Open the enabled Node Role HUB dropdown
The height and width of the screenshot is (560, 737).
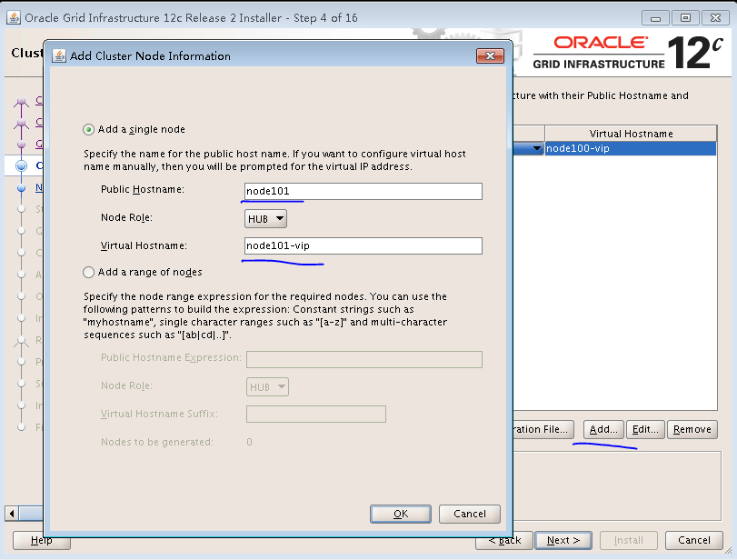[265, 219]
